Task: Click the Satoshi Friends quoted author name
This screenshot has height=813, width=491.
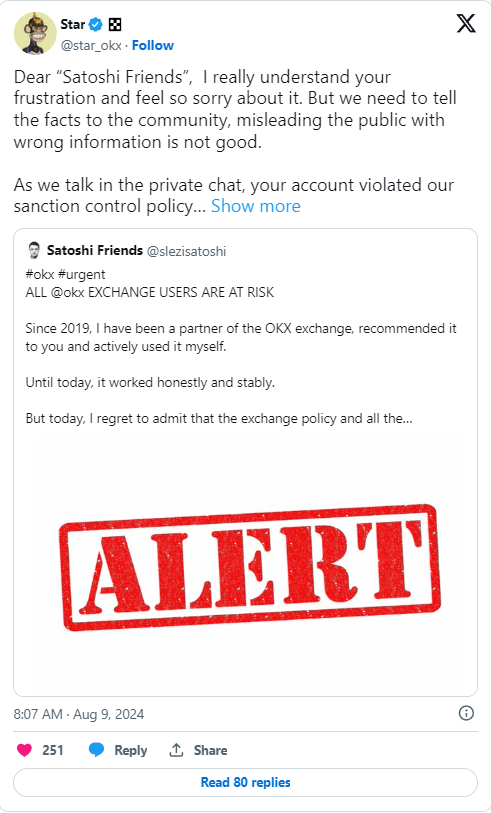Action: click(x=95, y=250)
